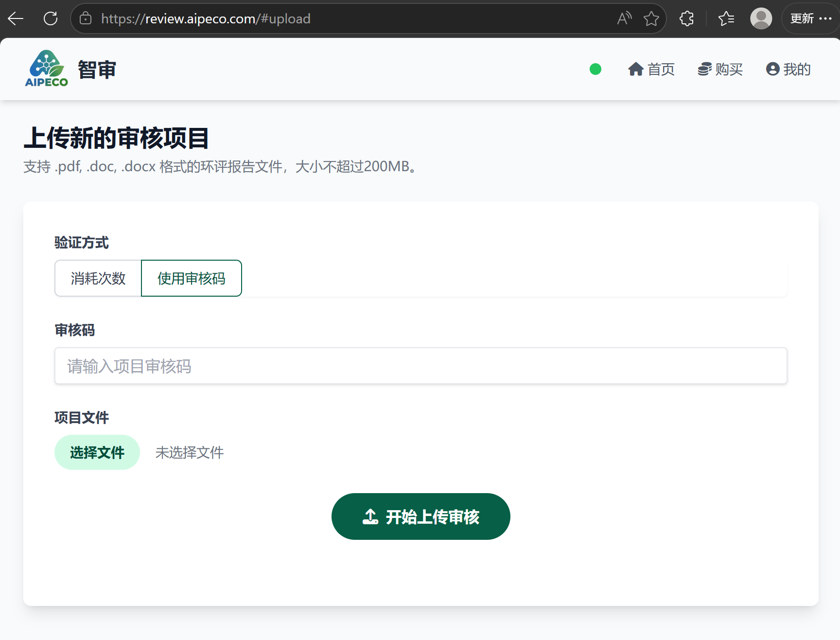Click the 审核码 input field
Image resolution: width=840 pixels, height=640 pixels.
(420, 366)
